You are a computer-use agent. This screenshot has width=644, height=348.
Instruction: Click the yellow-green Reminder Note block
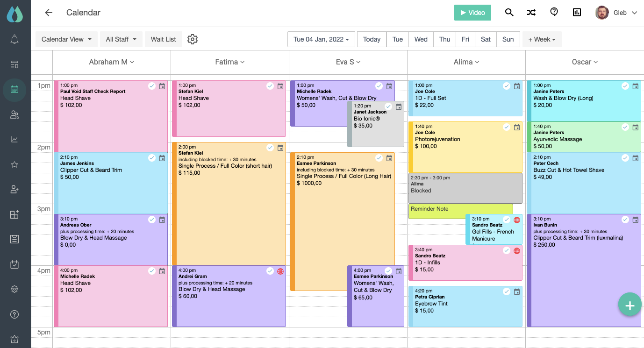[460, 211]
